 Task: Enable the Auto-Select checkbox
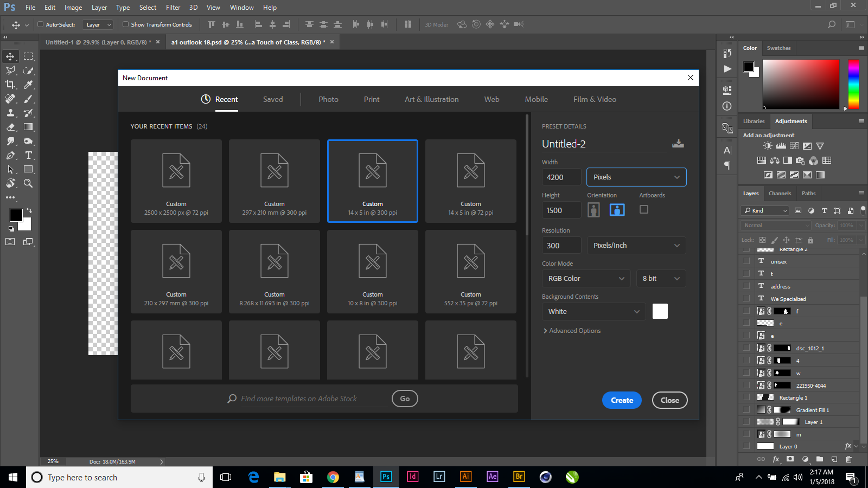click(x=41, y=24)
